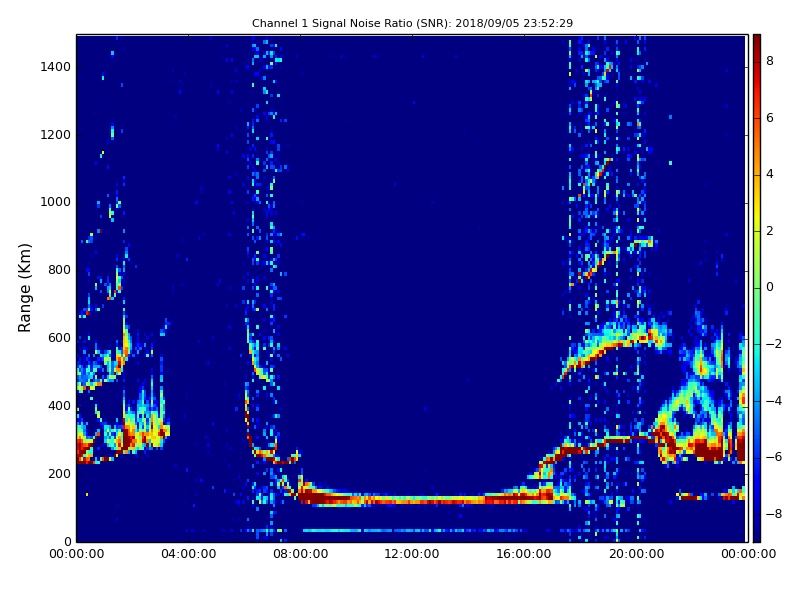Click the rightmost 00:00:00 time label
The height and width of the screenshot is (600, 800).
(x=748, y=554)
